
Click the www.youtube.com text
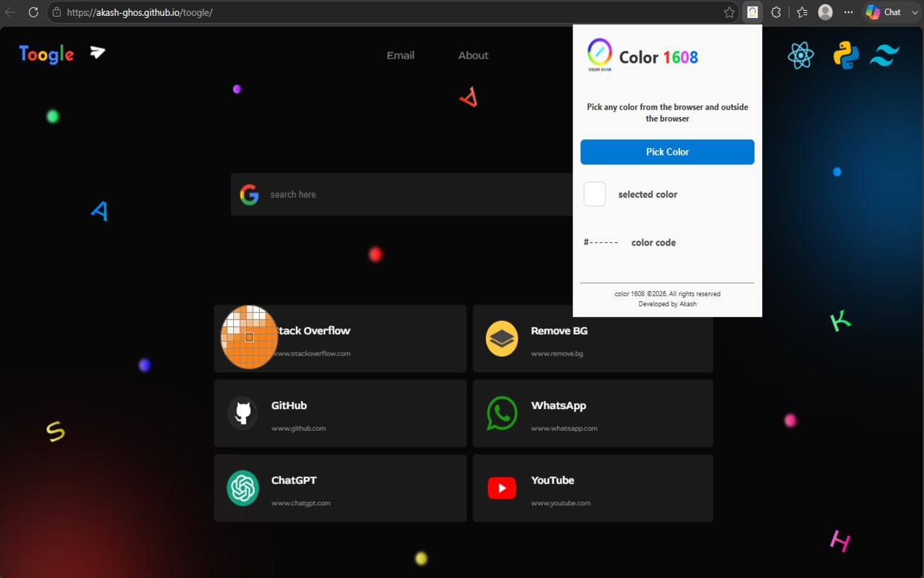(561, 503)
